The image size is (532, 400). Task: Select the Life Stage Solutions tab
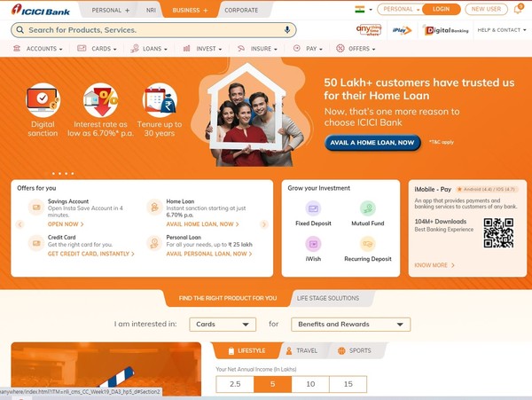[x=328, y=298]
